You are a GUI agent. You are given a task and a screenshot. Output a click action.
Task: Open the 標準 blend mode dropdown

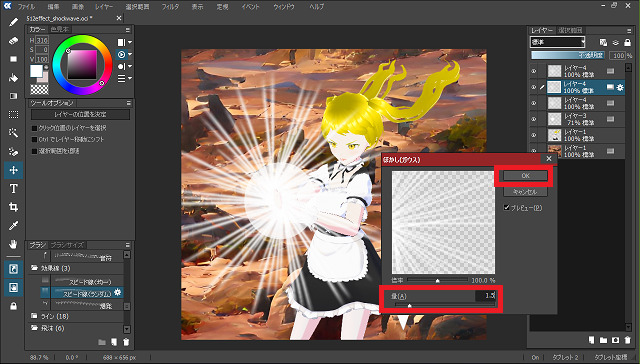[x=558, y=42]
